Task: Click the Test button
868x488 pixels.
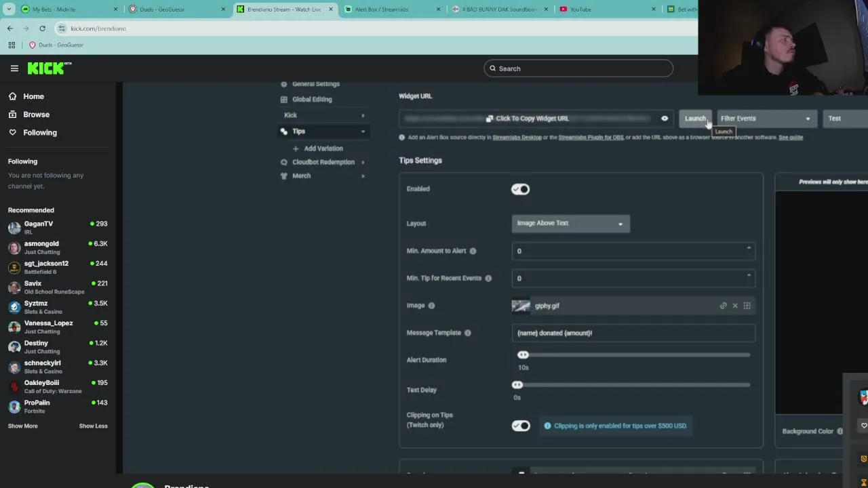Action: click(x=844, y=119)
